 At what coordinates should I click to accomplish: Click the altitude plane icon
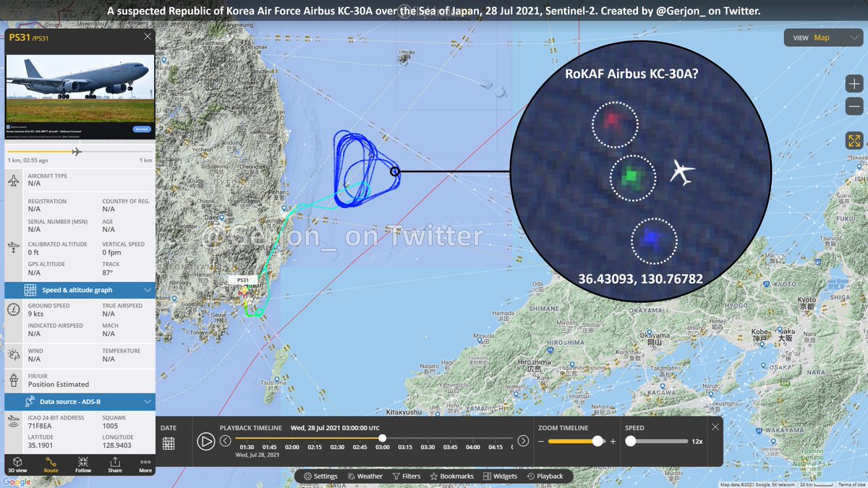pos(14,248)
